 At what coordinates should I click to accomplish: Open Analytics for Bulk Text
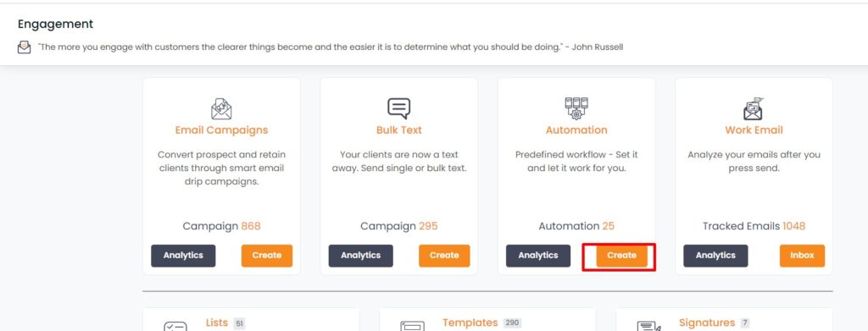[360, 256]
